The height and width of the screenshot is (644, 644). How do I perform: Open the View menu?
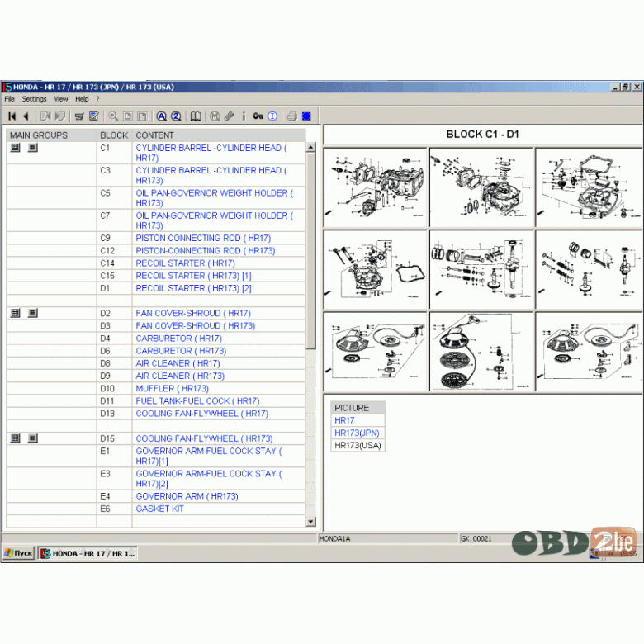[x=61, y=99]
